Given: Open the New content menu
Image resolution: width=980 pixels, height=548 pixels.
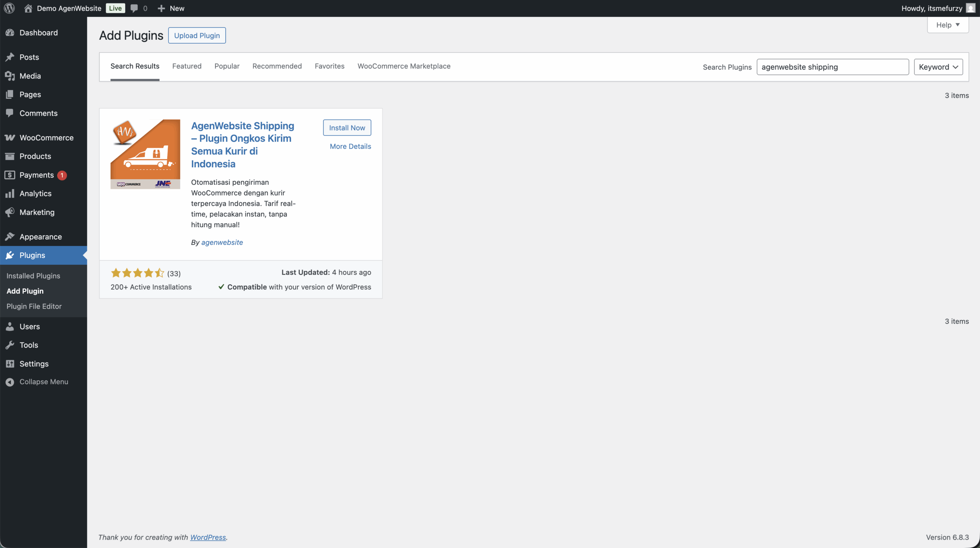Looking at the screenshot, I should pos(171,8).
